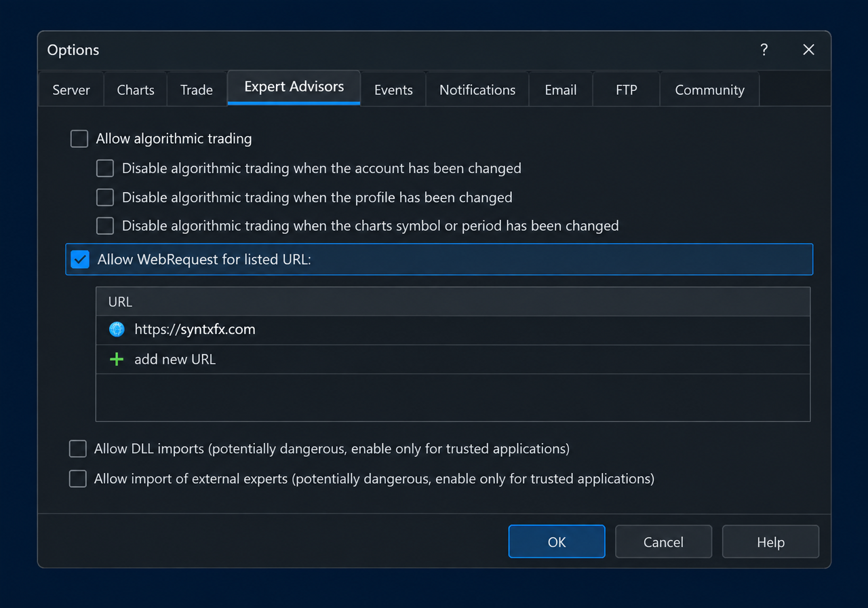Viewport: 868px width, 608px height.
Task: Click the Cancel button
Action: pyautogui.click(x=663, y=541)
